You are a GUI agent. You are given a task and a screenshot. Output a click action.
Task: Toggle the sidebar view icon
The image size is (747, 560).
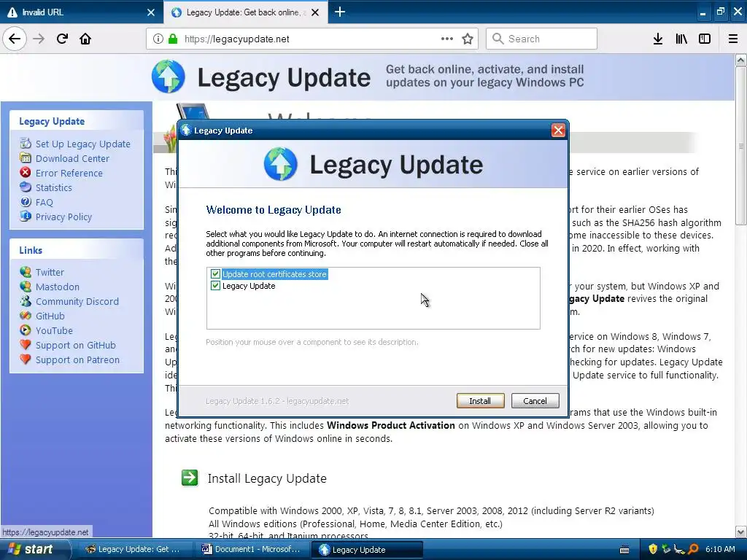705,39
